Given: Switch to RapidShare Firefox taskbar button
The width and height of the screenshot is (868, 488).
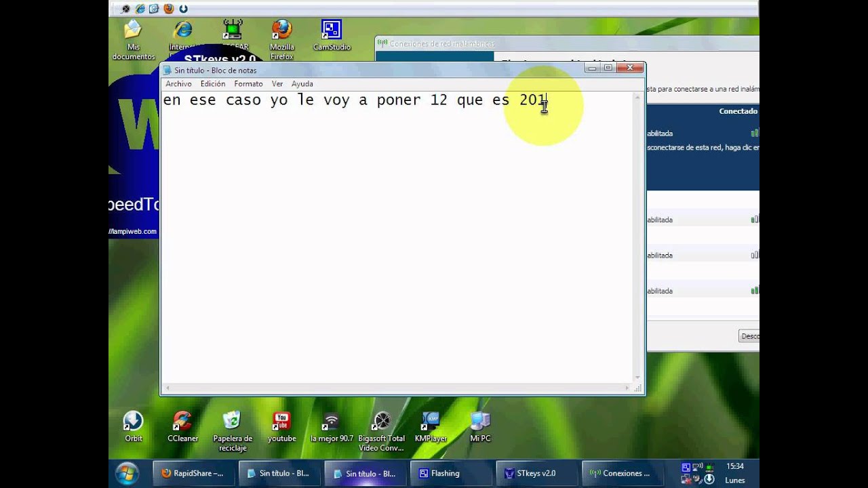Looking at the screenshot, I should point(193,474).
